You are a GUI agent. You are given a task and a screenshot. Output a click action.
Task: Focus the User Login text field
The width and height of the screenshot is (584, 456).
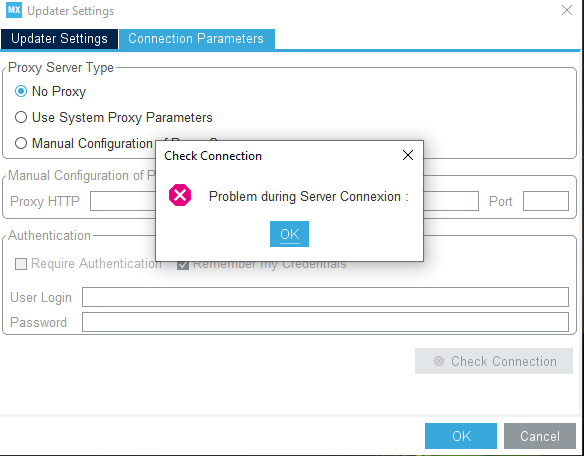[325, 297]
